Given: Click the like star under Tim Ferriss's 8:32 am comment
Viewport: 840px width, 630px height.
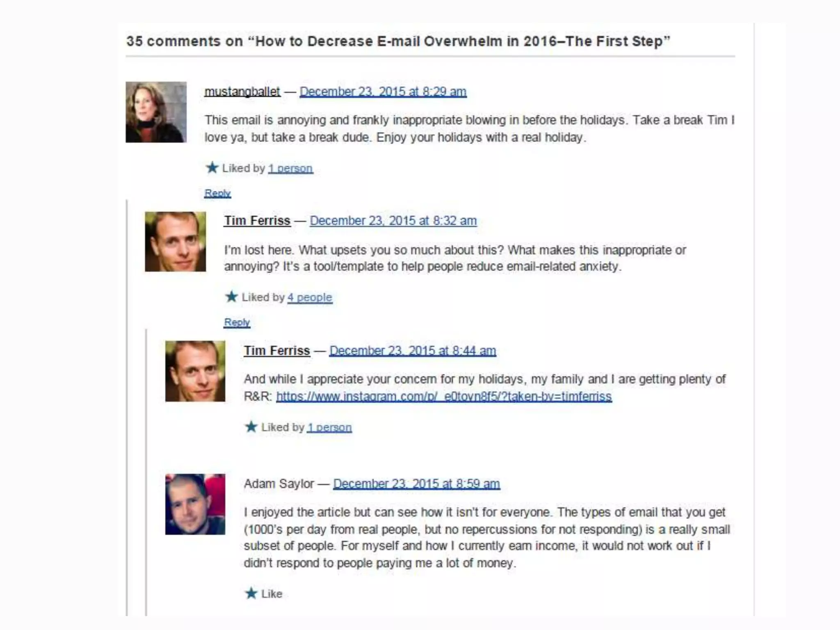Looking at the screenshot, I should pyautogui.click(x=232, y=297).
